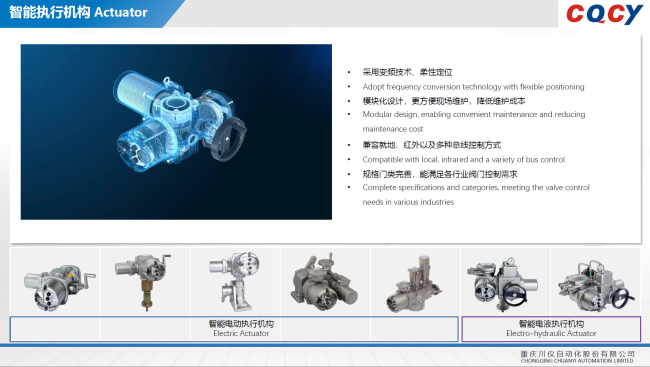The height and width of the screenshot is (367, 650).
Task: Click the actuator mounted on pedestal bracket
Action: [235, 282]
